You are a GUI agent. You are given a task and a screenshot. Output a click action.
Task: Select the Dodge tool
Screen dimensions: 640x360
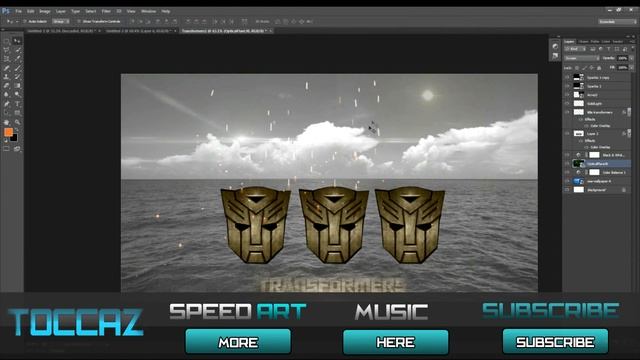pos(17,95)
